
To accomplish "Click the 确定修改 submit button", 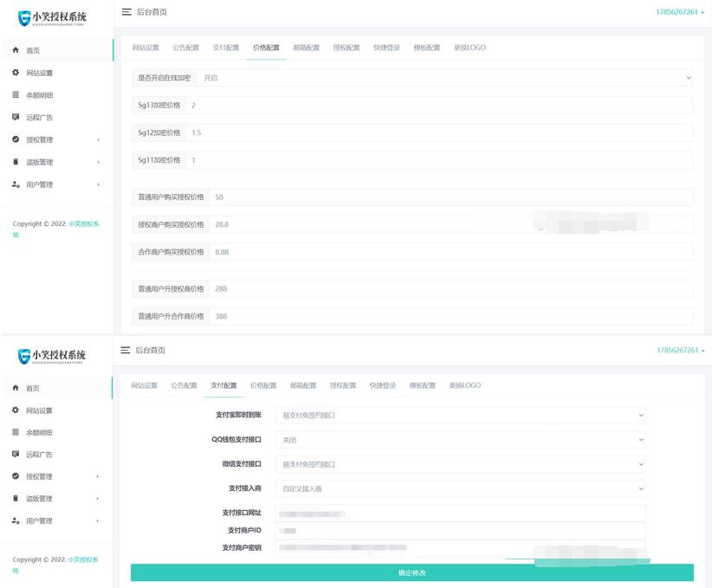I will pyautogui.click(x=412, y=573).
